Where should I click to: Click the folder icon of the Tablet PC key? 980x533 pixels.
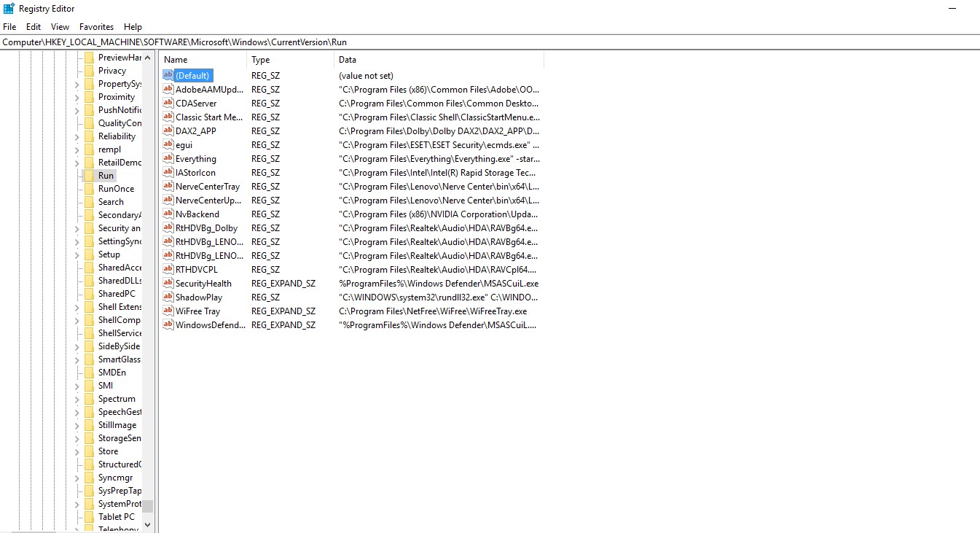tap(89, 517)
